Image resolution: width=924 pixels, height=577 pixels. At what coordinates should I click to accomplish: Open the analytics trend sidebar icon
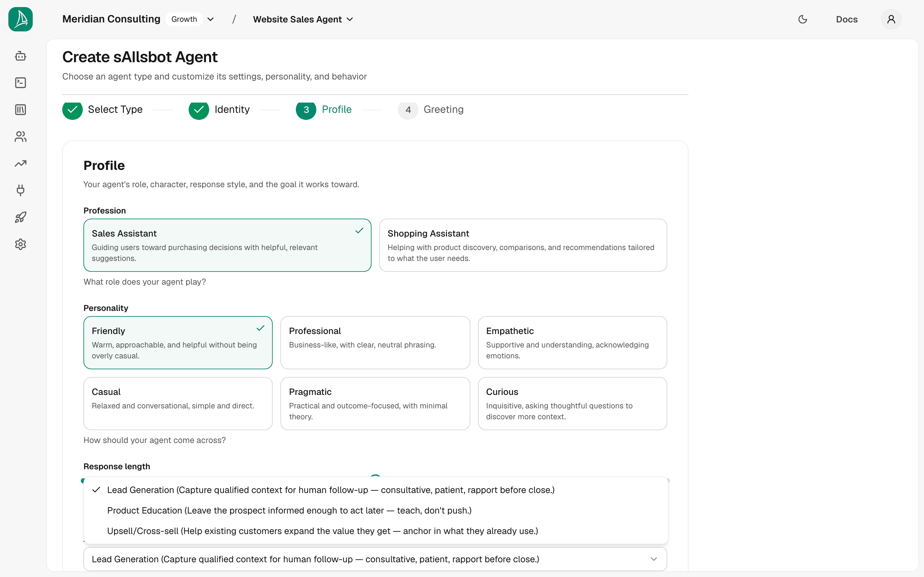pos(21,164)
